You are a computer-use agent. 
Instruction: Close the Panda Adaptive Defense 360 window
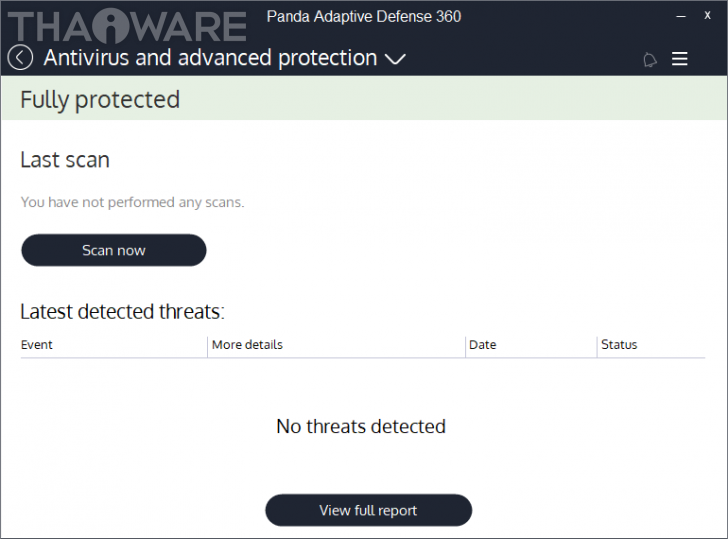tap(707, 15)
